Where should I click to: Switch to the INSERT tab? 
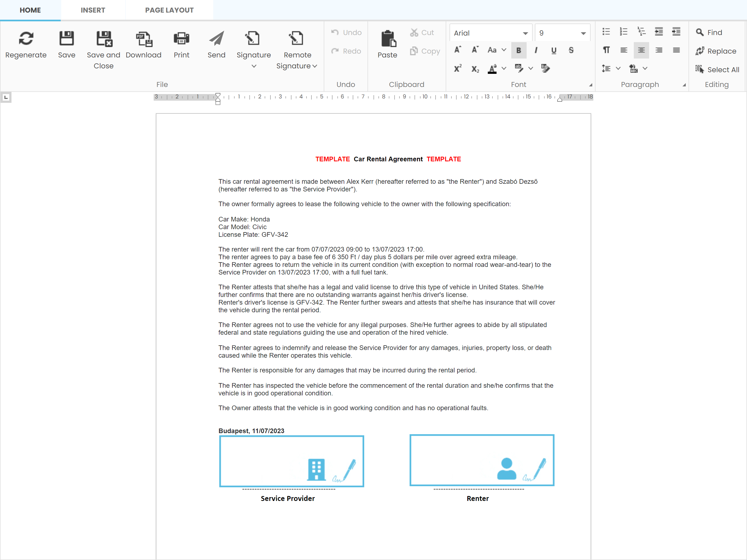(93, 10)
